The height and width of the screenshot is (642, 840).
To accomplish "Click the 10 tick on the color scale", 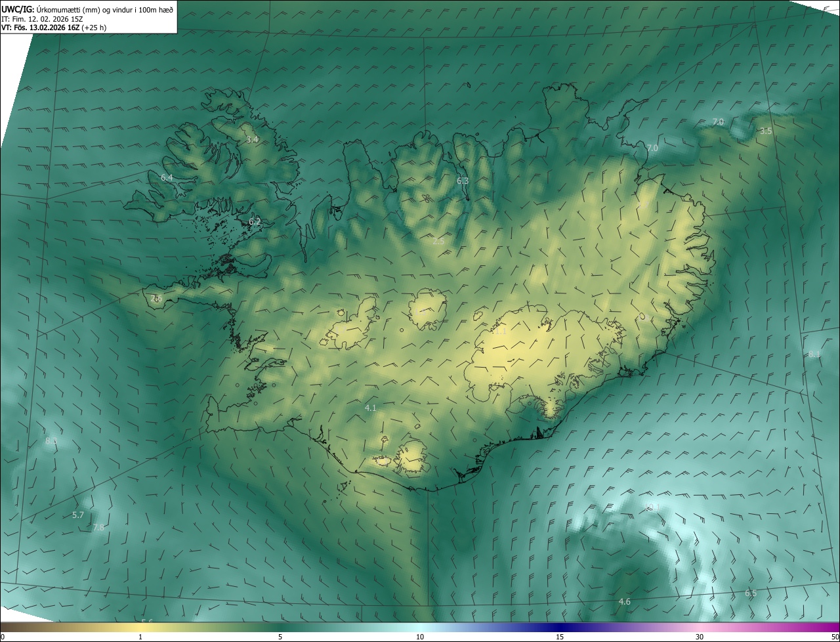I will point(420,637).
